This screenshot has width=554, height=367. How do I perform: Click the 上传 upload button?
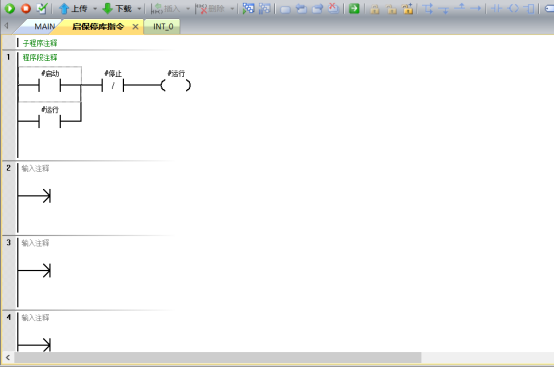[73, 8]
